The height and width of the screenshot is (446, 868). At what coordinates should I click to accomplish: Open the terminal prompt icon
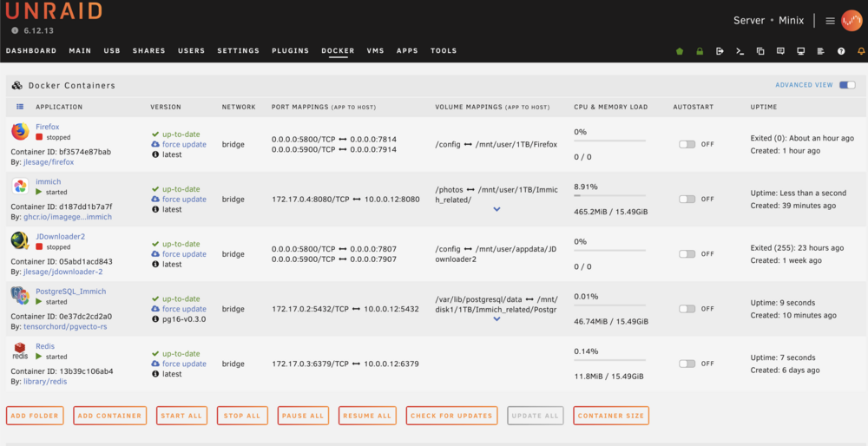(740, 51)
